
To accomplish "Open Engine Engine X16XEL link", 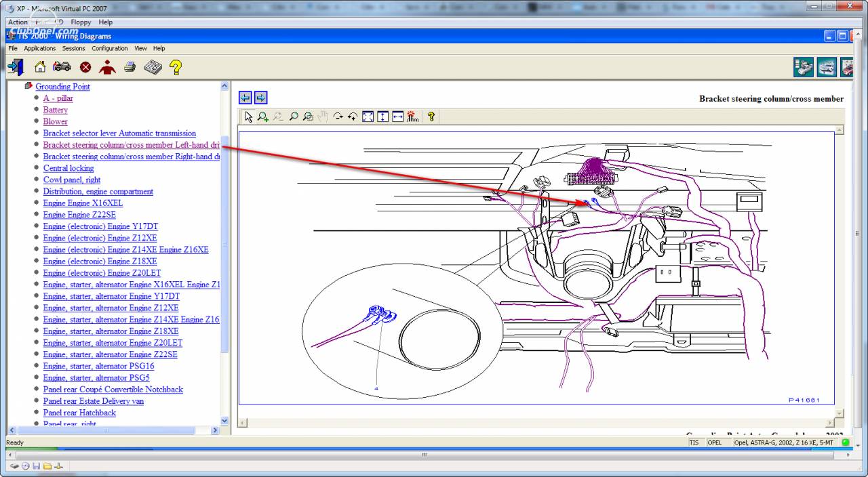I will click(83, 203).
